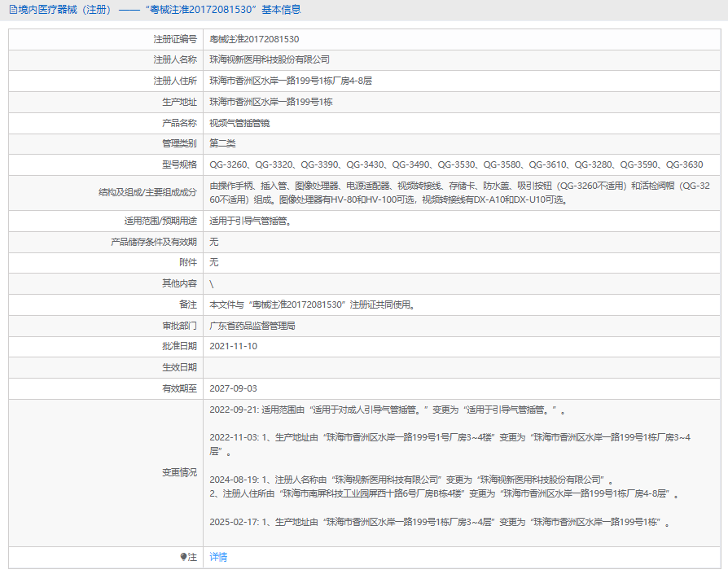The width and height of the screenshot is (728, 574).
Task: Click the 2025-02-17 change record entry
Action: [440, 522]
